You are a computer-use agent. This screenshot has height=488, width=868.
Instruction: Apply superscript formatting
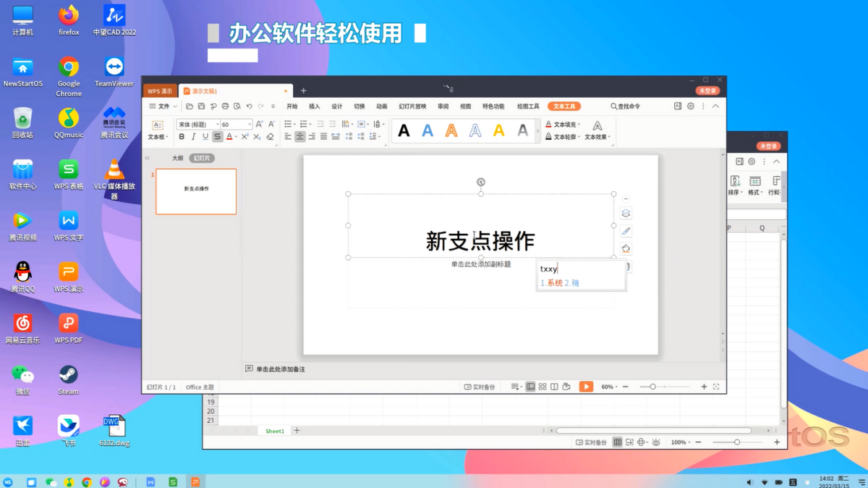[245, 136]
